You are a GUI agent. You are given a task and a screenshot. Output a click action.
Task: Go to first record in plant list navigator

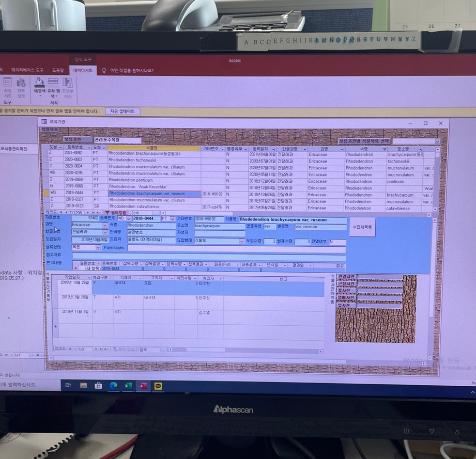(60, 212)
